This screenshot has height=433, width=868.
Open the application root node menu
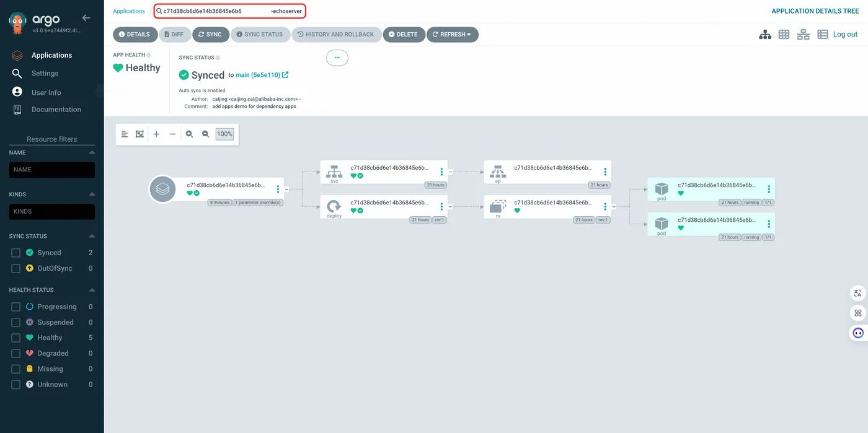(x=278, y=189)
